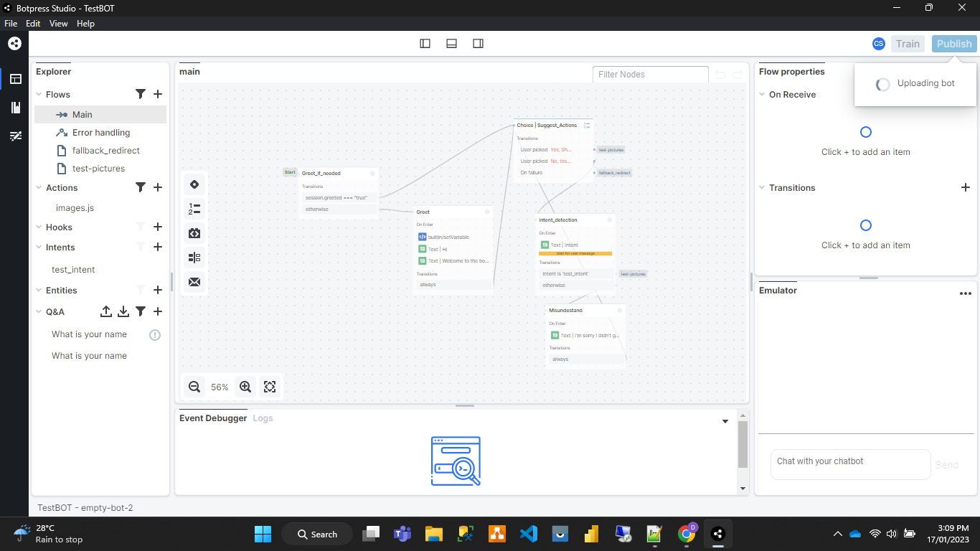The image size is (980, 551).
Task: Click the download icon in Q&A header
Action: pyautogui.click(x=123, y=311)
